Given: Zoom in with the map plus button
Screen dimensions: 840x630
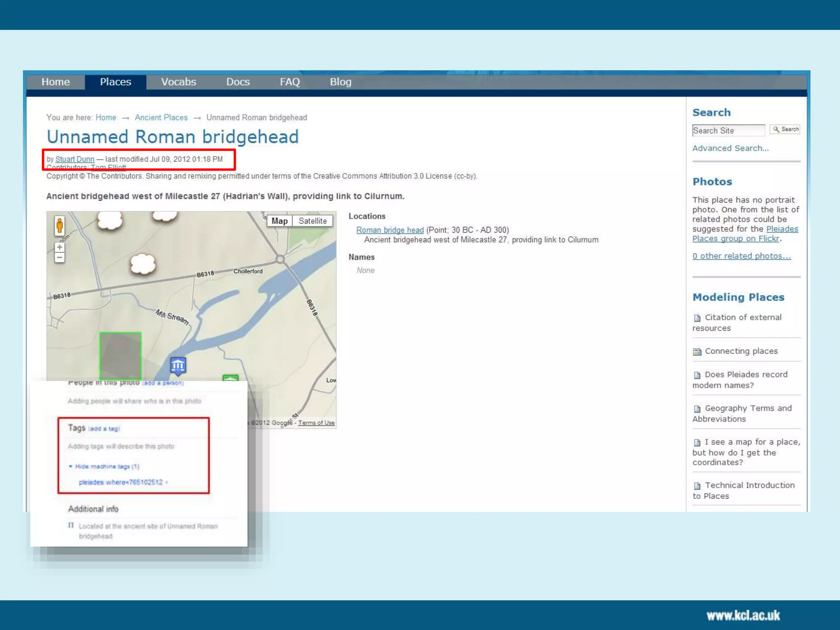Looking at the screenshot, I should tap(60, 247).
